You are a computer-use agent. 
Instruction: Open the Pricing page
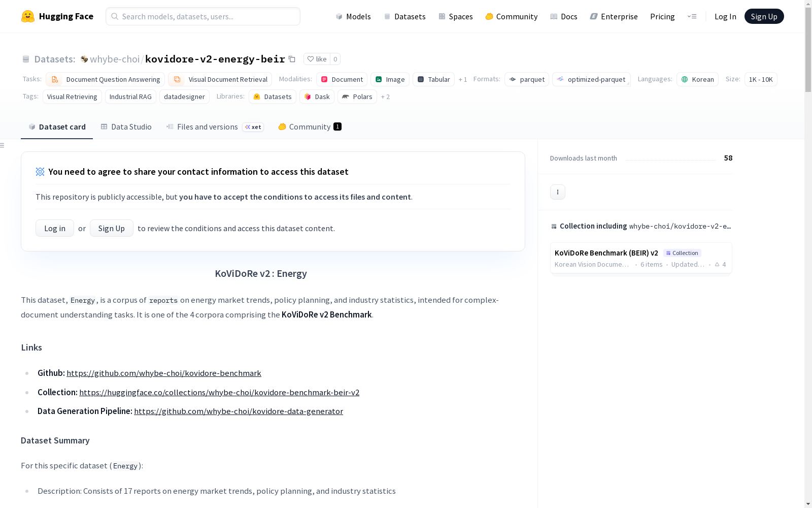pyautogui.click(x=662, y=16)
